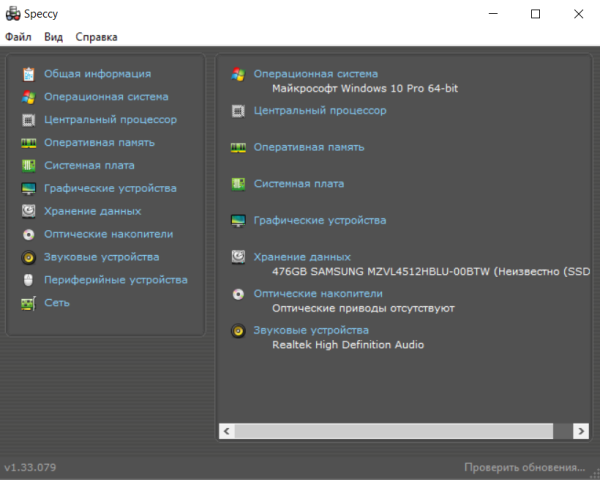Click the clipboard icon beside Общая информация
The image size is (600, 480).
pyautogui.click(x=29, y=74)
